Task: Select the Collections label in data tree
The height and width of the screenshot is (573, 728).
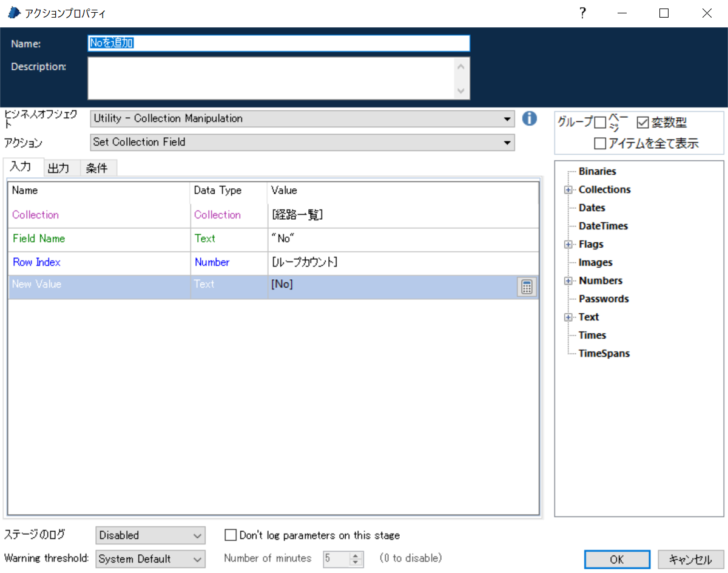Action: 604,190
